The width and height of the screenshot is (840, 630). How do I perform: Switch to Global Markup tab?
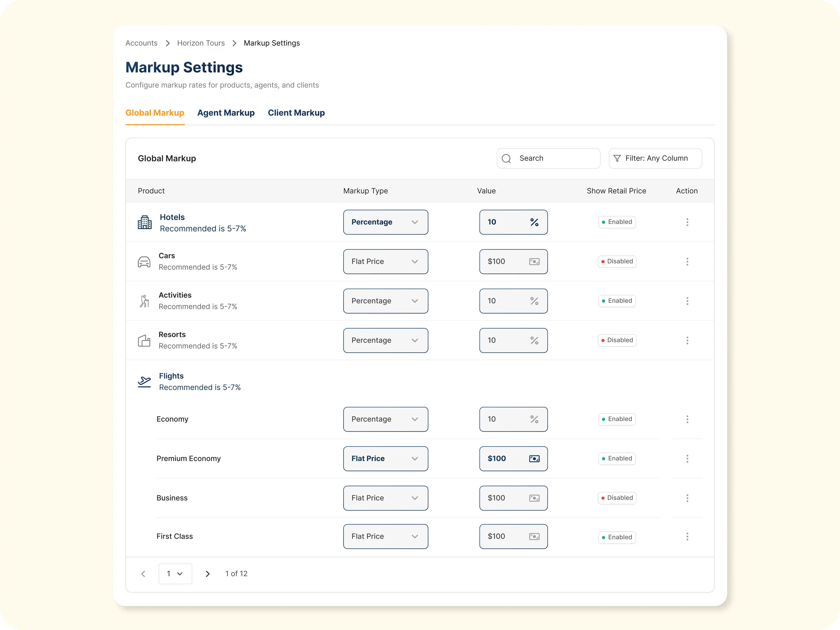click(155, 113)
